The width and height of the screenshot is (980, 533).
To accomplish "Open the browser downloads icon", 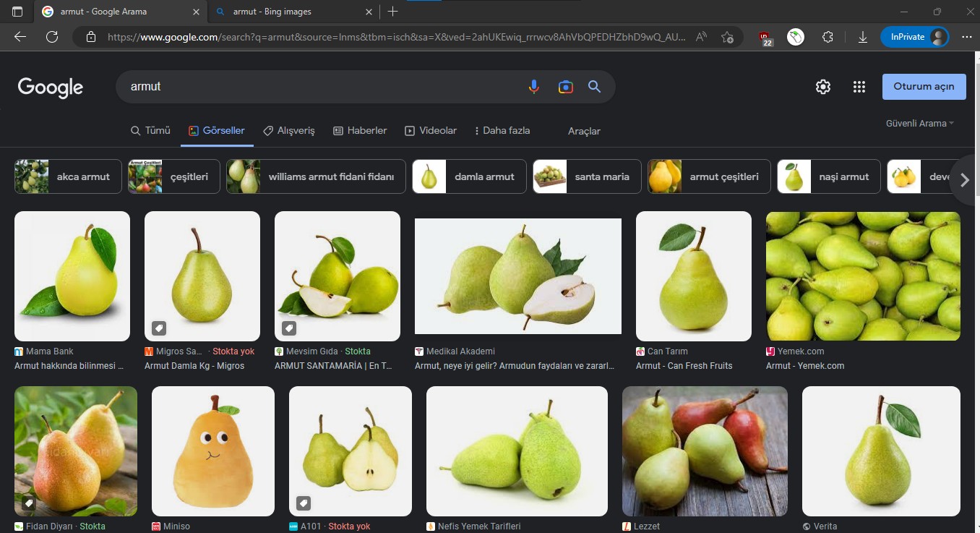I will pyautogui.click(x=862, y=37).
